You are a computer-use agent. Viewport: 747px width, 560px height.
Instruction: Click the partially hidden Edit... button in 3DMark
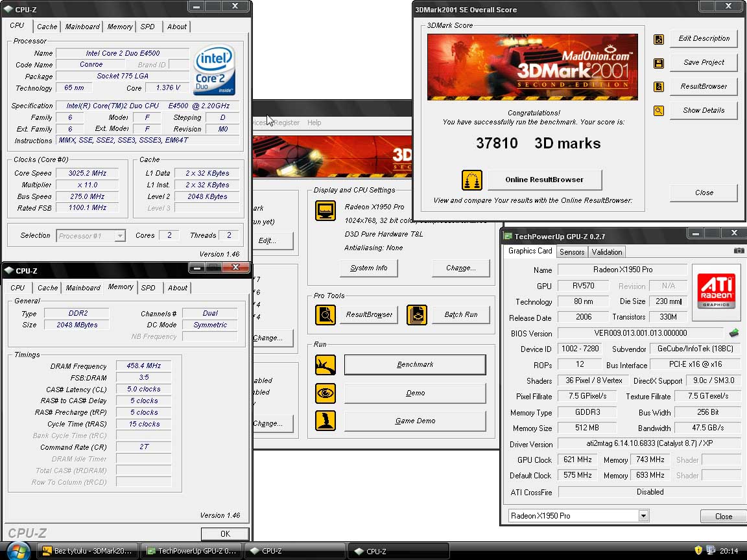pos(272,240)
